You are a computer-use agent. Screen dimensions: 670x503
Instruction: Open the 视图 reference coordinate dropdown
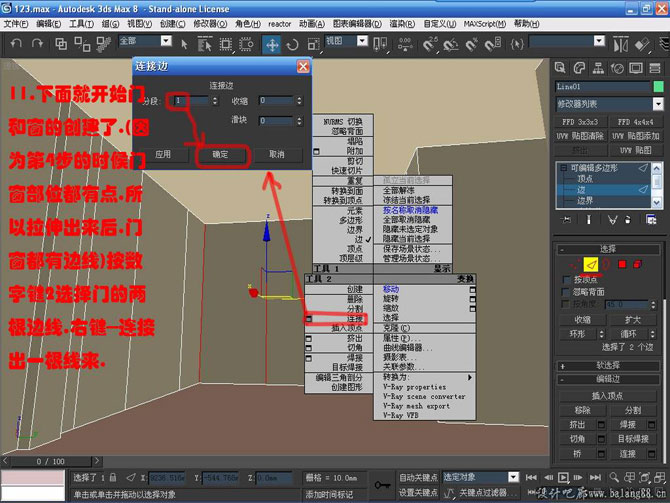coord(362,41)
